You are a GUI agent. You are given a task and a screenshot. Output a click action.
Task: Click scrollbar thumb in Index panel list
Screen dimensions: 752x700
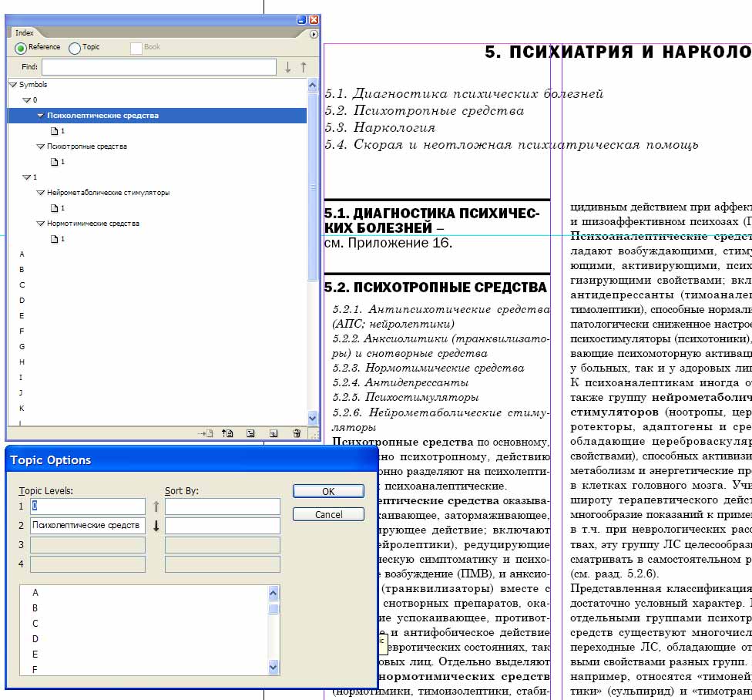(x=313, y=187)
